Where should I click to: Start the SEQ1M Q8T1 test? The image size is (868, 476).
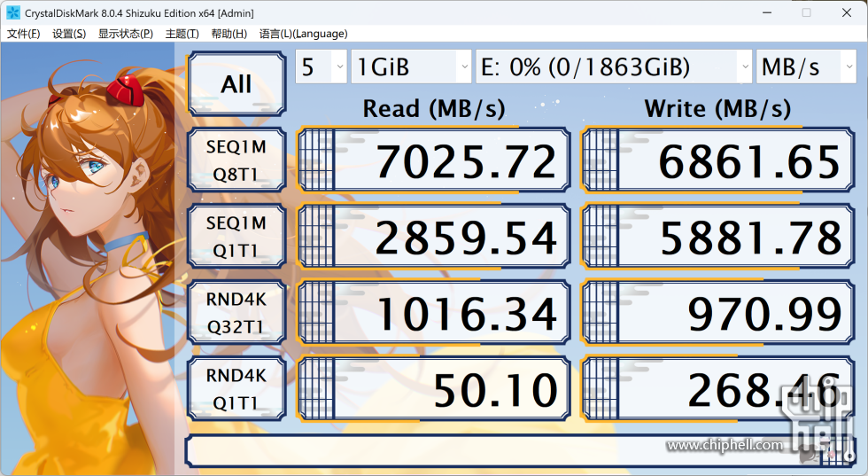pyautogui.click(x=236, y=160)
